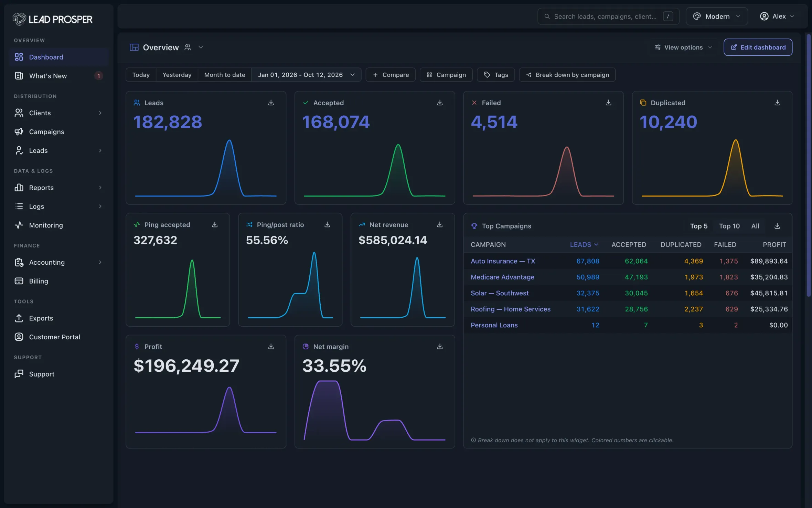
Task: Open the Campaign filter button
Action: click(x=446, y=75)
